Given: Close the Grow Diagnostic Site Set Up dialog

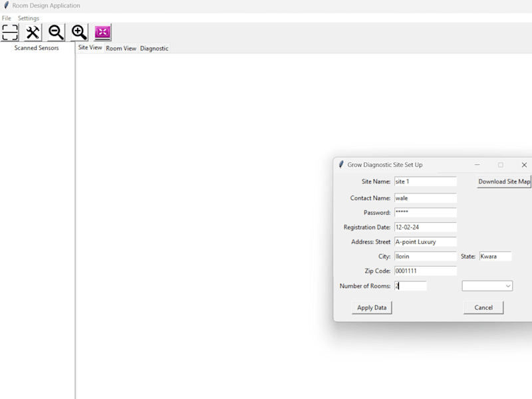Looking at the screenshot, I should point(524,165).
